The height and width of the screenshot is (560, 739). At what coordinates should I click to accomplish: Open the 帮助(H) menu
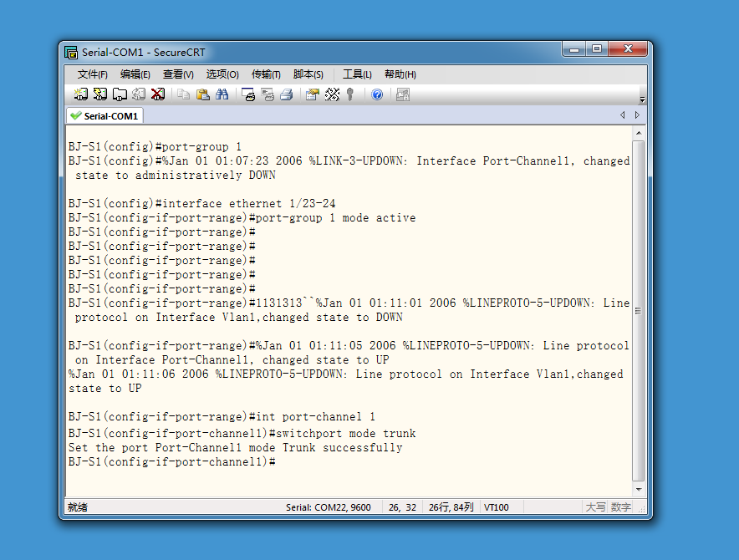click(x=400, y=74)
